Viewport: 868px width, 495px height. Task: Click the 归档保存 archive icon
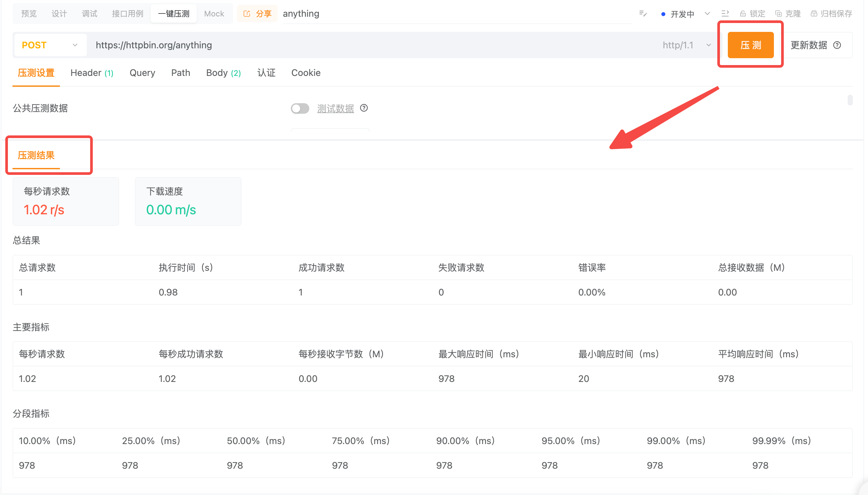(x=814, y=13)
